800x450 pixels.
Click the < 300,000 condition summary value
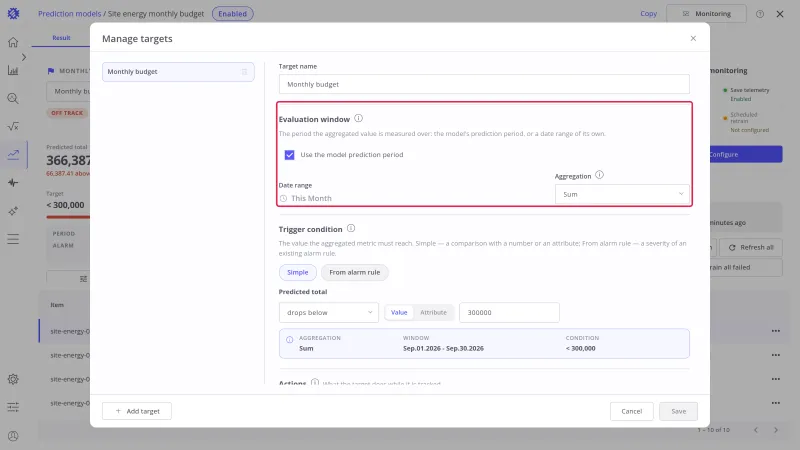(x=581, y=348)
